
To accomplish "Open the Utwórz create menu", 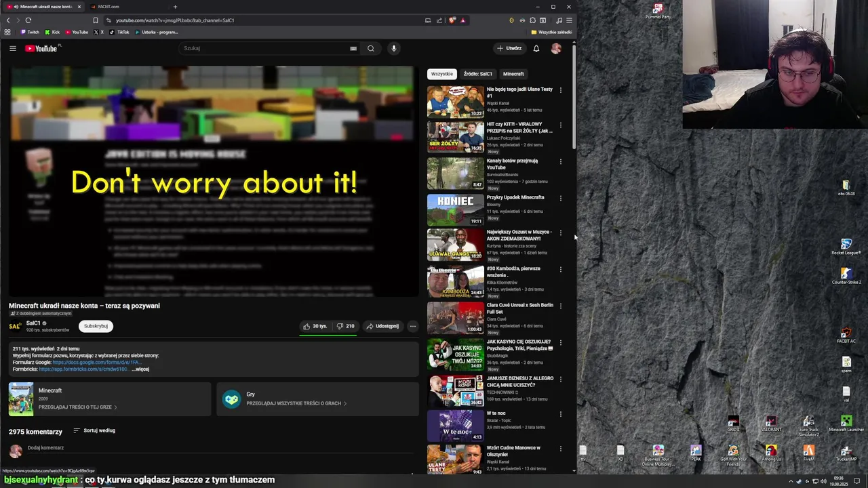I will tap(509, 48).
